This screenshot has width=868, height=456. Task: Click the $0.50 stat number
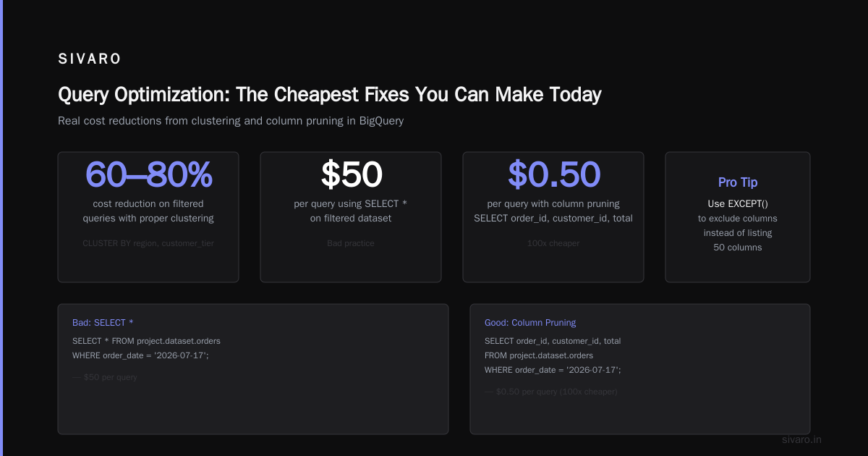[x=553, y=174]
